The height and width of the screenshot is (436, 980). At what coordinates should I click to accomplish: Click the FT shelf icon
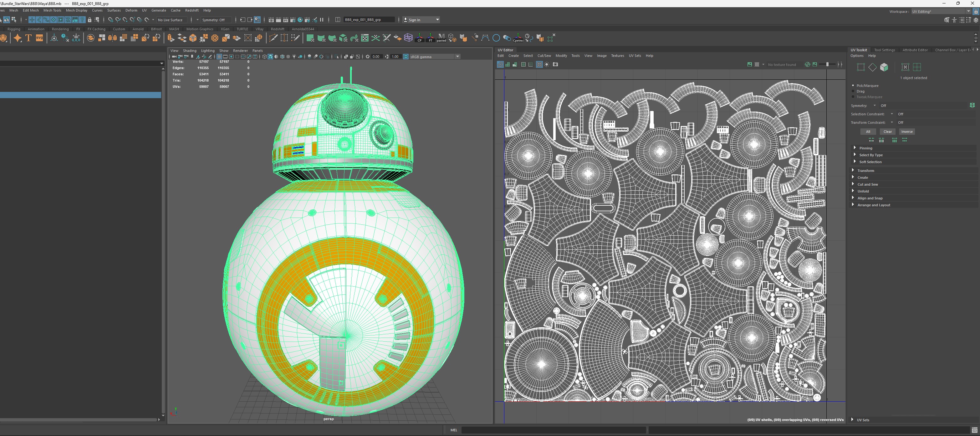(430, 38)
